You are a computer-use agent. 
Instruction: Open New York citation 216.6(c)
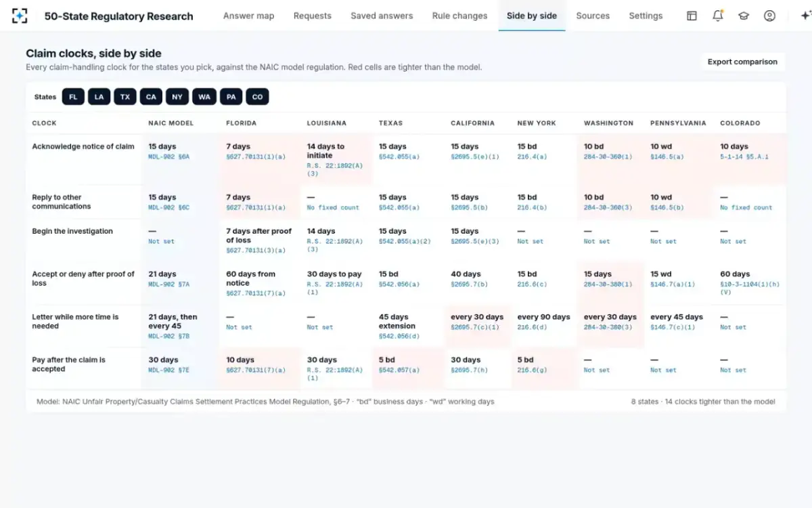(x=531, y=284)
